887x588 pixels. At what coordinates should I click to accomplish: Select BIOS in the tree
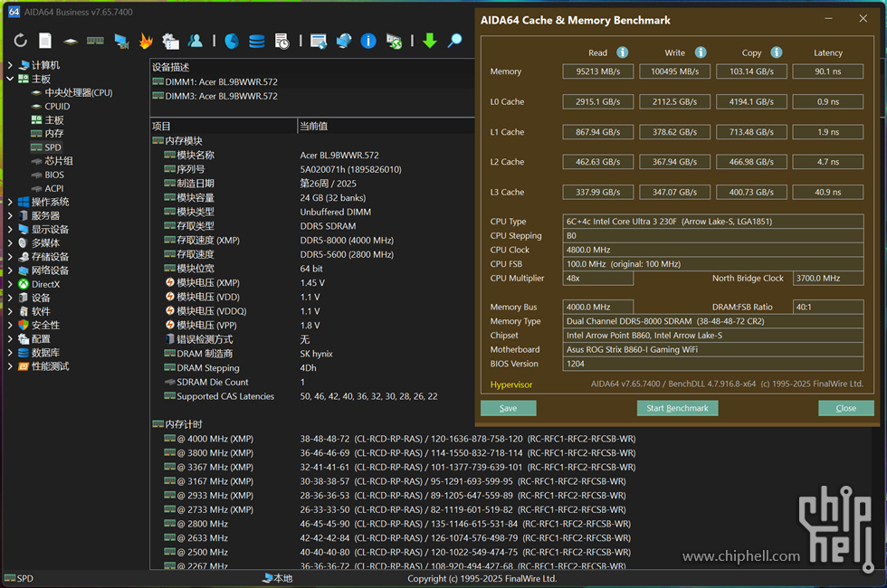click(x=54, y=175)
